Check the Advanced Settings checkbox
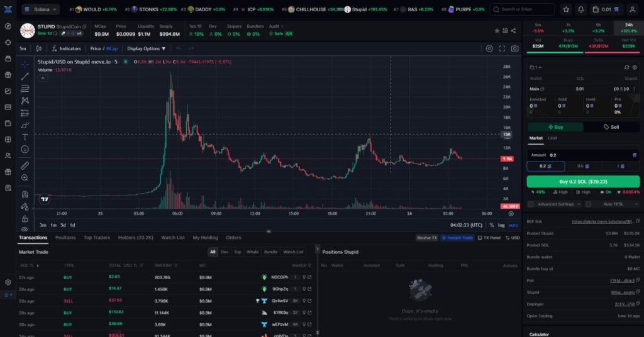Viewport: 644px width, 337px height. (531, 204)
